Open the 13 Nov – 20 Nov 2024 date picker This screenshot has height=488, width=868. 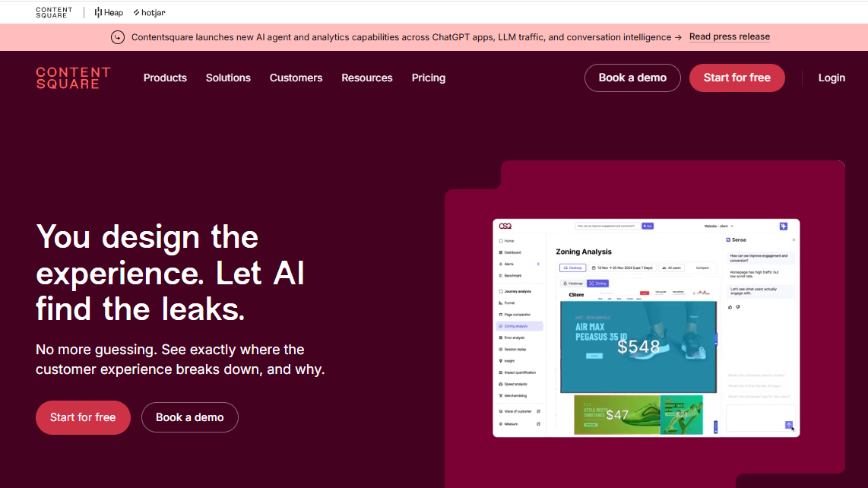tap(622, 268)
